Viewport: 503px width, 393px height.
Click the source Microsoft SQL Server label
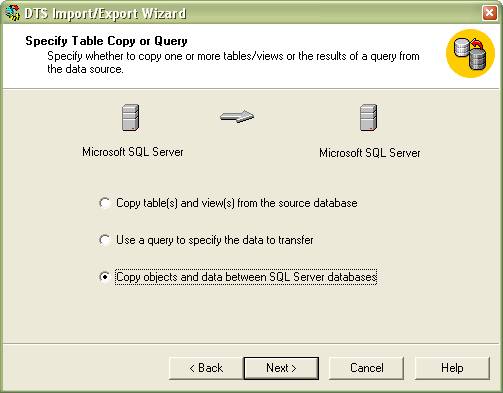133,152
